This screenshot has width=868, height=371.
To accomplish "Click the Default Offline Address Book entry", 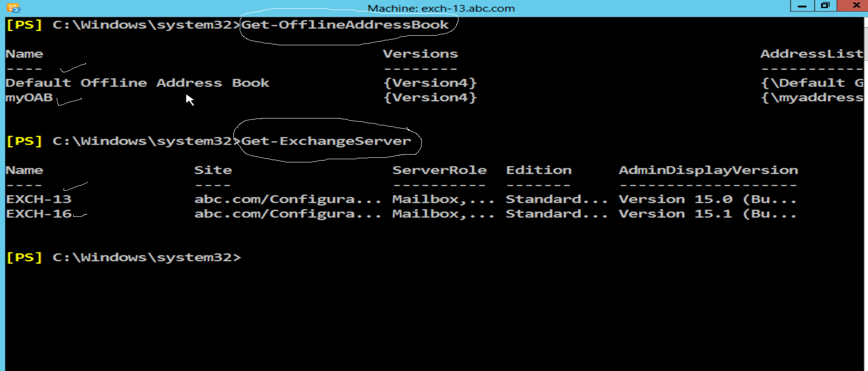I will 137,82.
